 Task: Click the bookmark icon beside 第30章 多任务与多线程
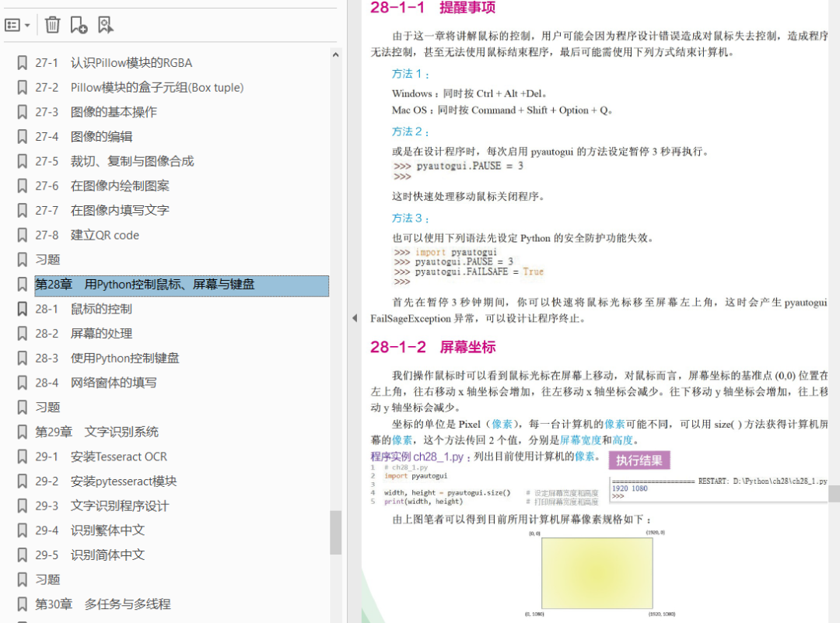point(22,605)
